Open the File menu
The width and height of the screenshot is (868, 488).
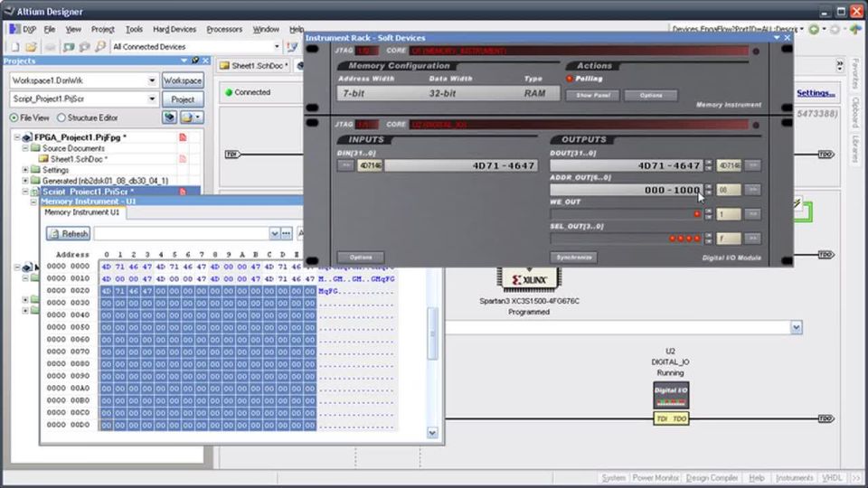49,29
